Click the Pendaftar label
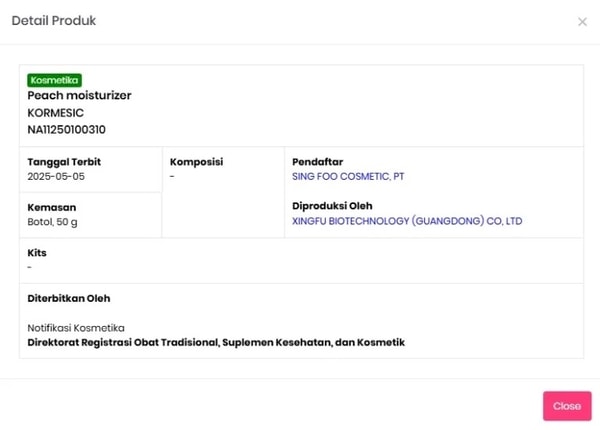Image resolution: width=600 pixels, height=430 pixels. (317, 162)
